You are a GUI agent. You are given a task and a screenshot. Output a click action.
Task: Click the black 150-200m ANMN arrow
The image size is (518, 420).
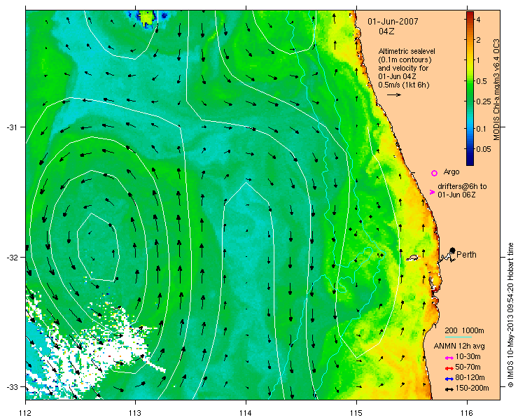click(449, 389)
